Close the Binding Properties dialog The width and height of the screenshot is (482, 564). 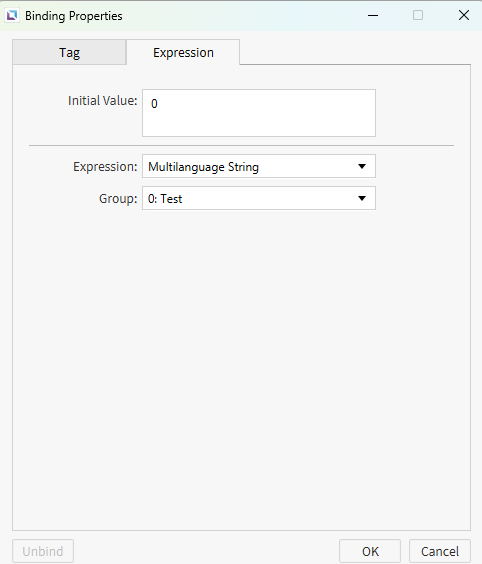tap(464, 15)
